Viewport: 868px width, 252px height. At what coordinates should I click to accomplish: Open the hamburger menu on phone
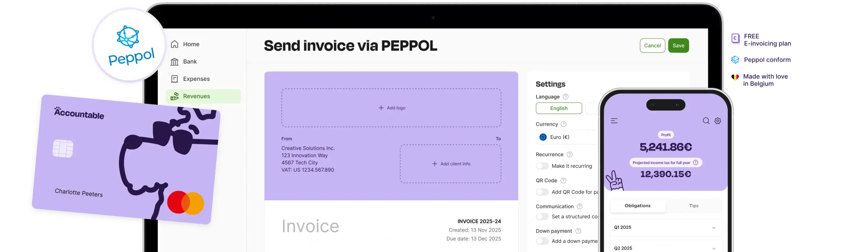pos(614,121)
